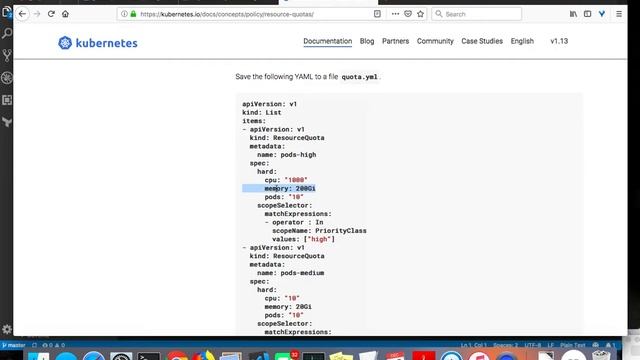640x360 pixels.
Task: Open VS Code Extensions view icon
Action: (7, 100)
